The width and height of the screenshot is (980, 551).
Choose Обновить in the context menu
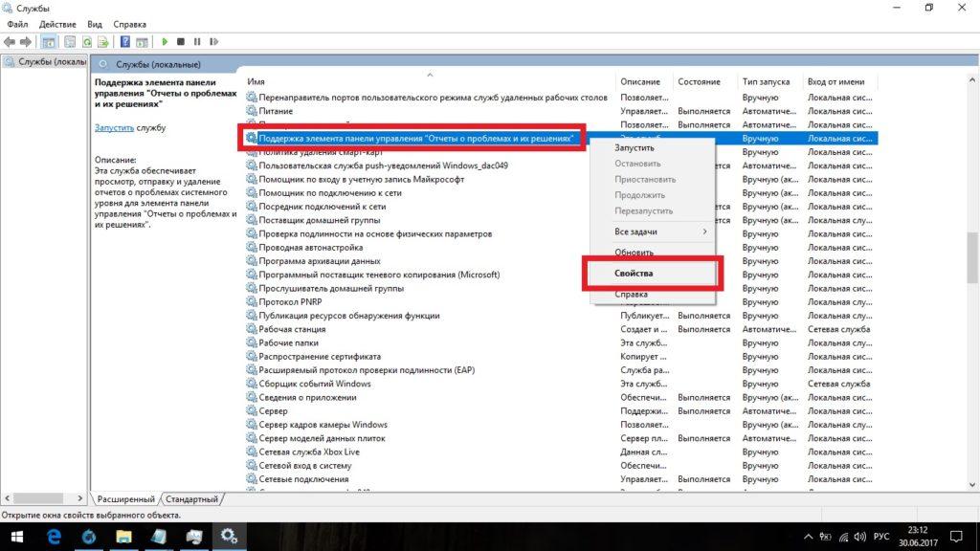653,253
